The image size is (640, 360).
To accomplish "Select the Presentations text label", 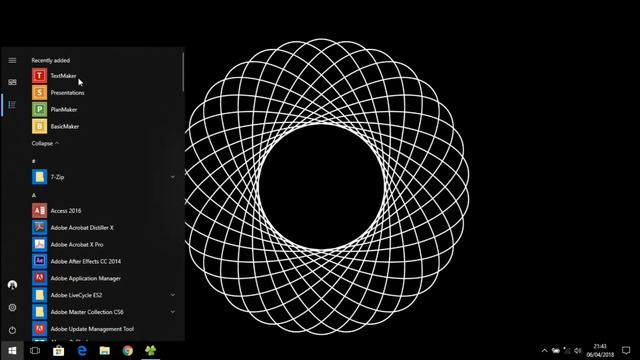I will (67, 93).
